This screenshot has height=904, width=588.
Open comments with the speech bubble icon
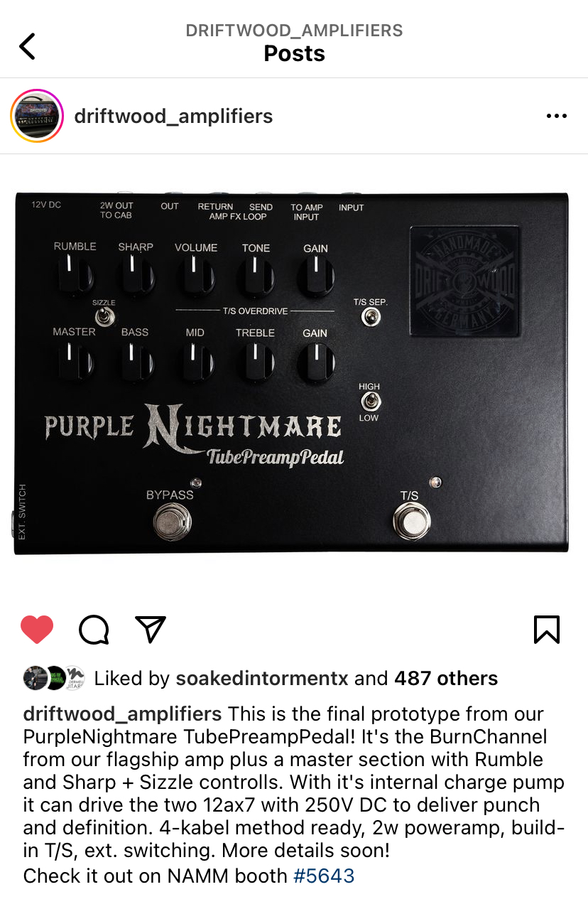pos(94,630)
